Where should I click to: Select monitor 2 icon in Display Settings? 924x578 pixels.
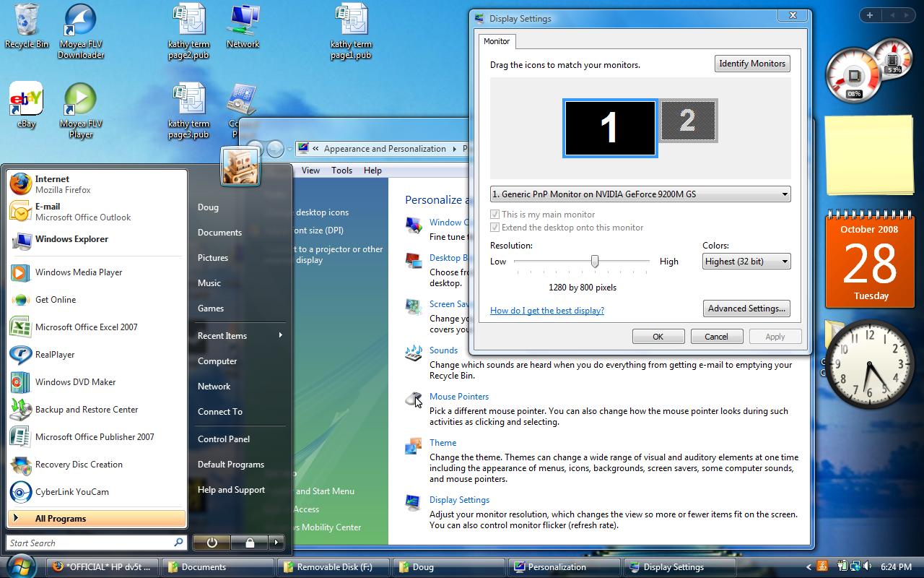688,121
